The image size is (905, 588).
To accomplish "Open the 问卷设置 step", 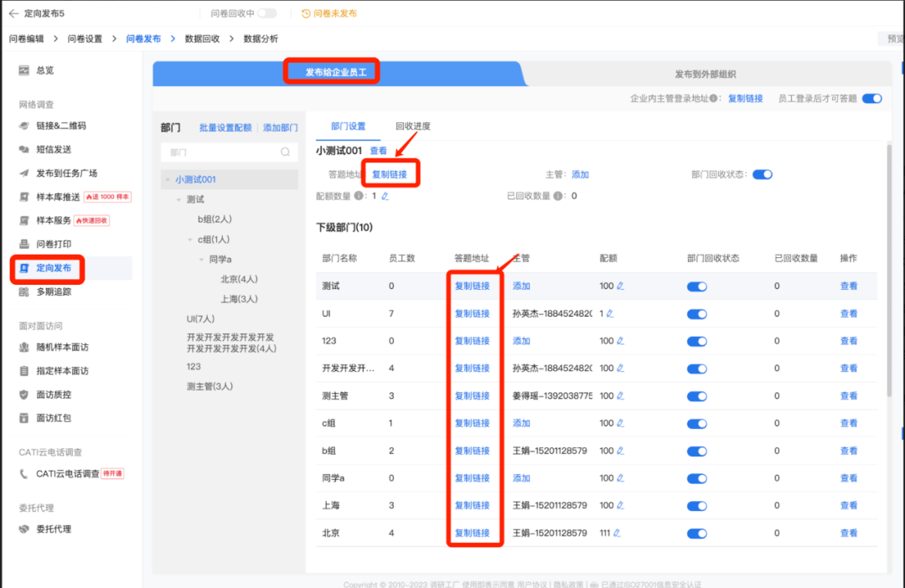I will (85, 39).
